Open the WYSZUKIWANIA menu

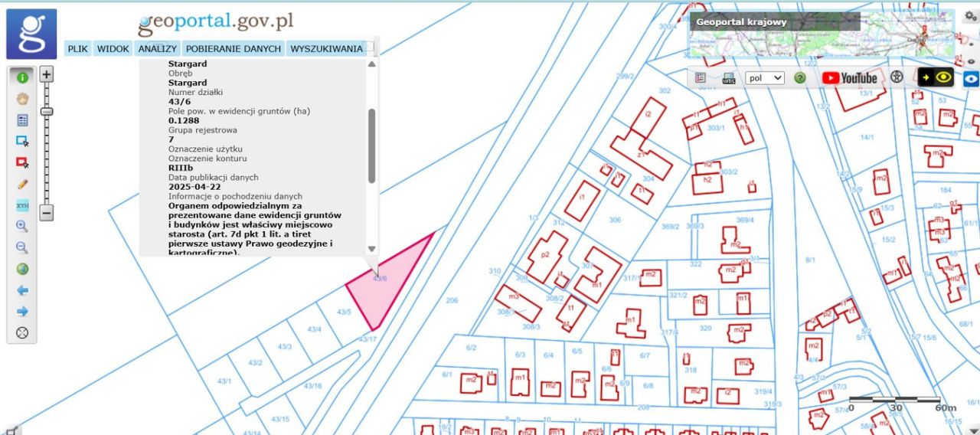[x=326, y=48]
